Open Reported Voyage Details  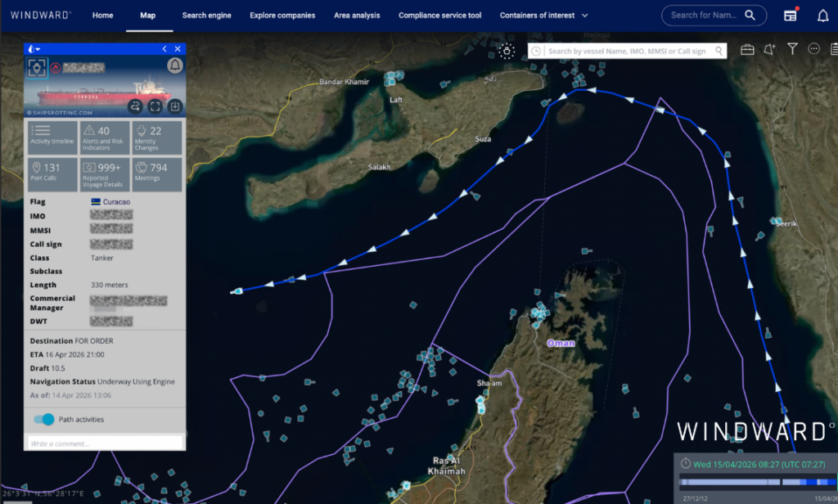click(x=104, y=173)
